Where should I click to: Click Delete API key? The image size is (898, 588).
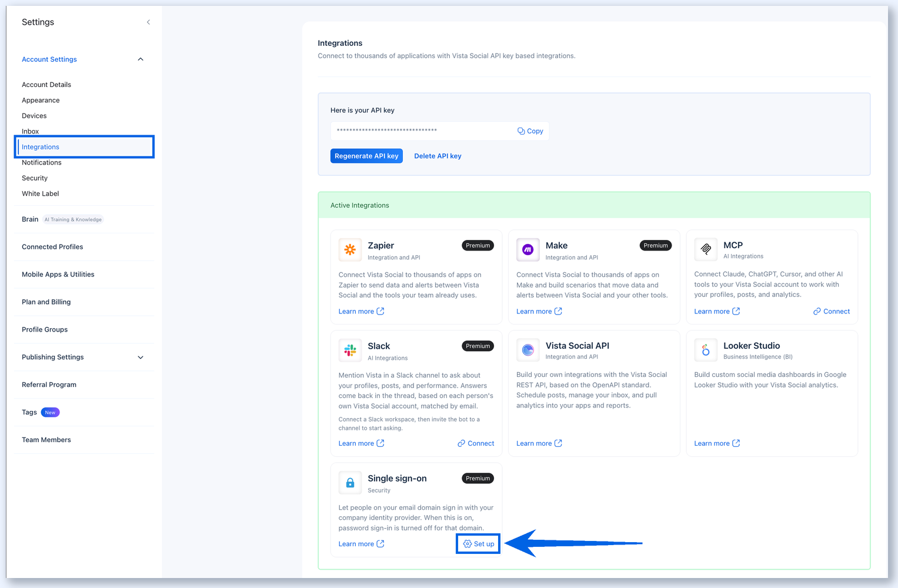(x=438, y=156)
